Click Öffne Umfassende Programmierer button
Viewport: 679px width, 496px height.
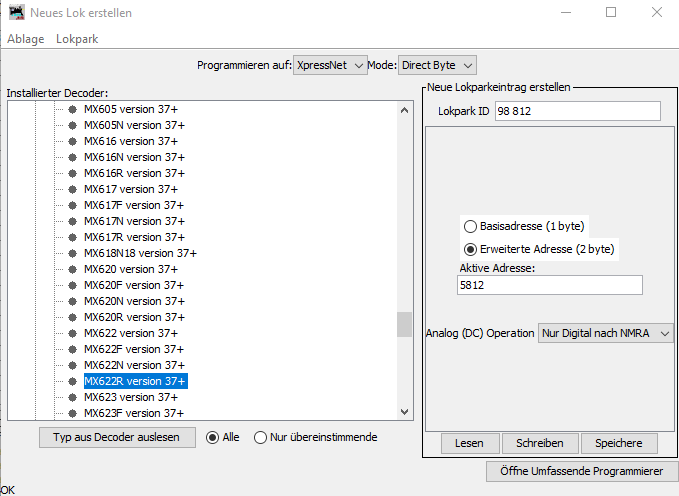click(581, 472)
